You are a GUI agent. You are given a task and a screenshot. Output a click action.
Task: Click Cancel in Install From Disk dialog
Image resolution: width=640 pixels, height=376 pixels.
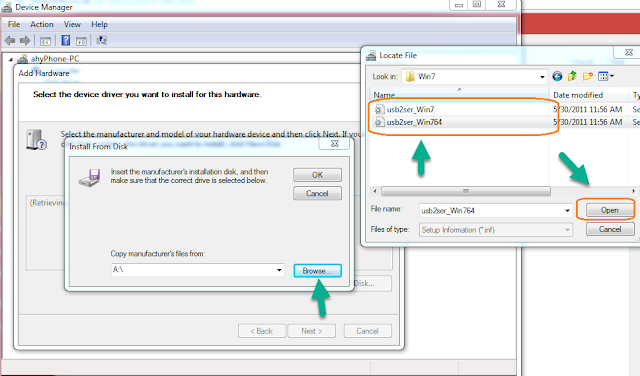coord(317,194)
